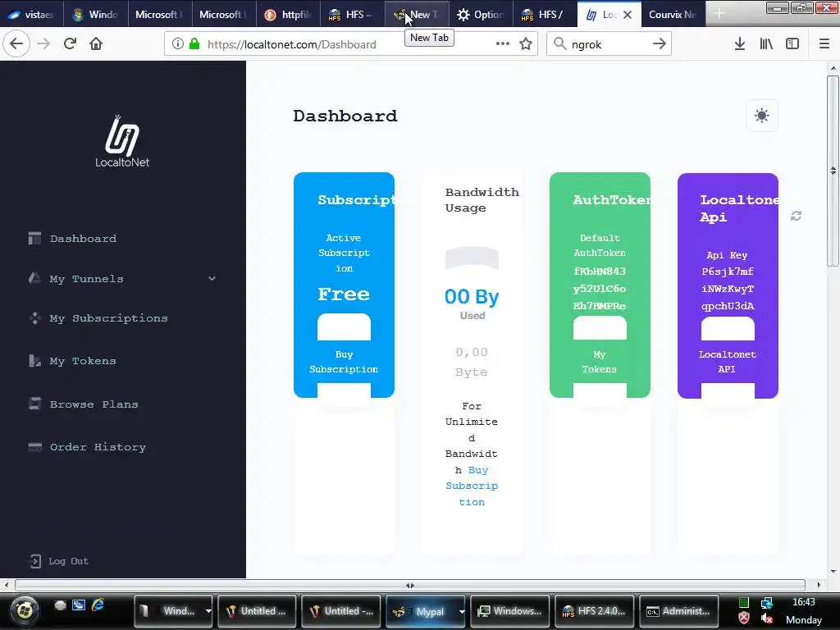Click the Default AuthToken value text
This screenshot has width=840, height=630.
tap(600, 289)
